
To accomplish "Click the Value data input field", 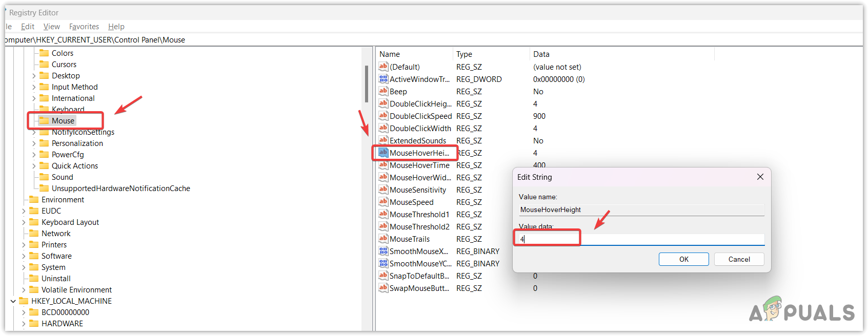I will 641,239.
